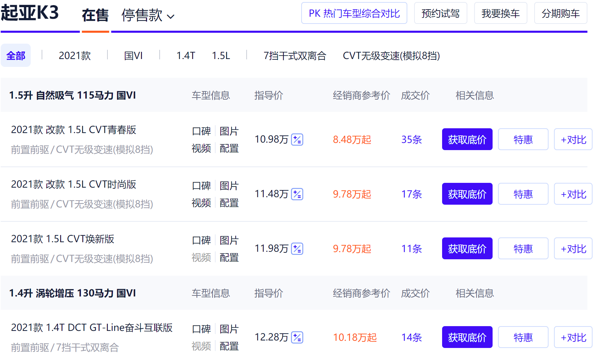Click 8.48万起 dealer price
Image resolution: width=613 pixels, height=364 pixels.
[x=352, y=140]
